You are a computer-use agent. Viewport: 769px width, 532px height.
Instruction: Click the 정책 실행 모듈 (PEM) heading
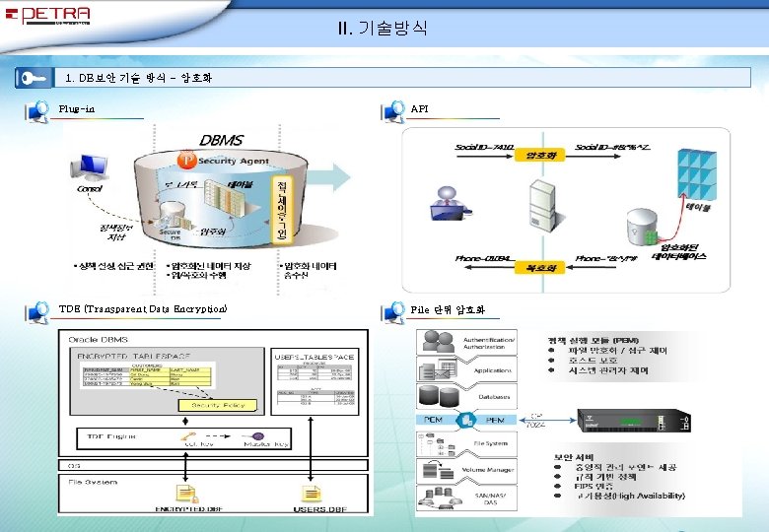pyautogui.click(x=594, y=340)
